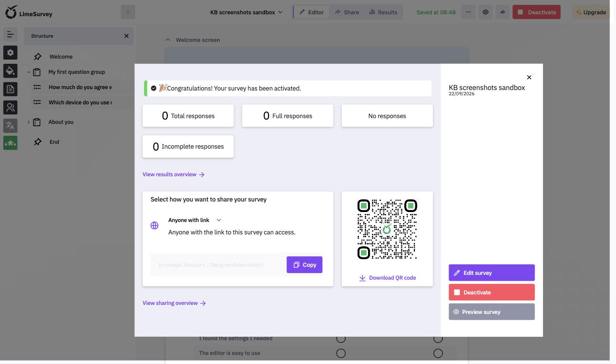Click the pin icon beside End
This screenshot has width=616, height=364.
[38, 142]
